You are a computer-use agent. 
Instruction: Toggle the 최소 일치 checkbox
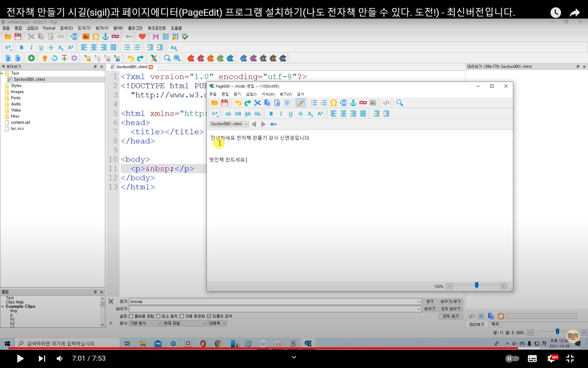tap(158, 316)
